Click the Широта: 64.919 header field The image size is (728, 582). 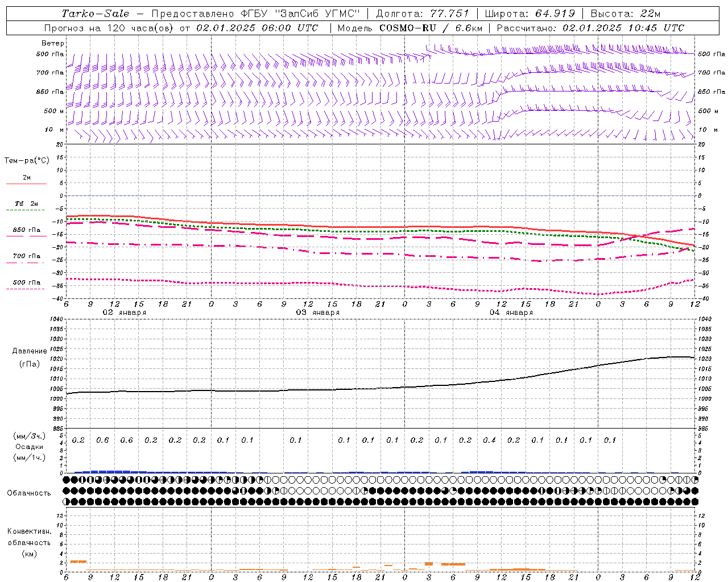tap(530, 14)
